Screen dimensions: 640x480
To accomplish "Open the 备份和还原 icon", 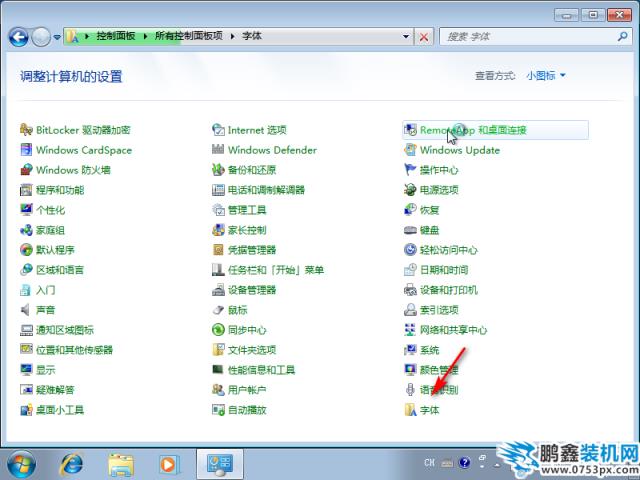I will (218, 170).
